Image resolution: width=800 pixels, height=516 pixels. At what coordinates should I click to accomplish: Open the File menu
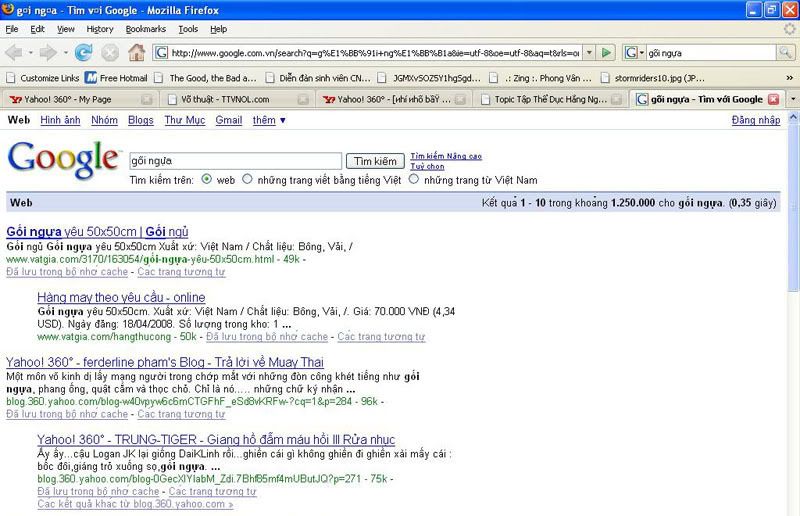click(12, 29)
